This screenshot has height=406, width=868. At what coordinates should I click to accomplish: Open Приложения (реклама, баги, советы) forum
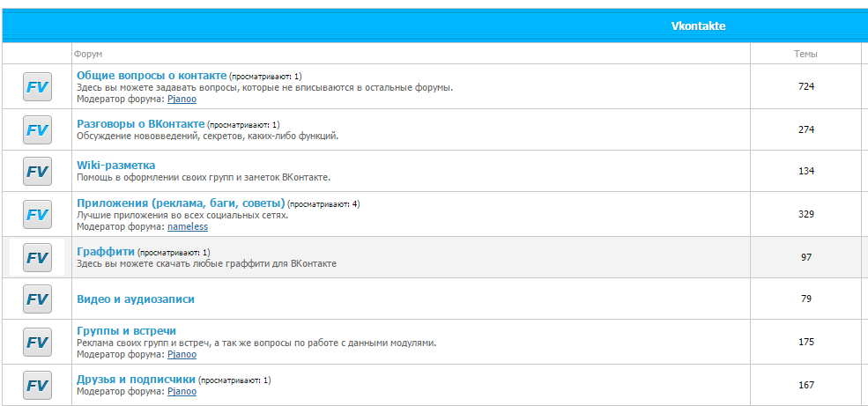(181, 203)
